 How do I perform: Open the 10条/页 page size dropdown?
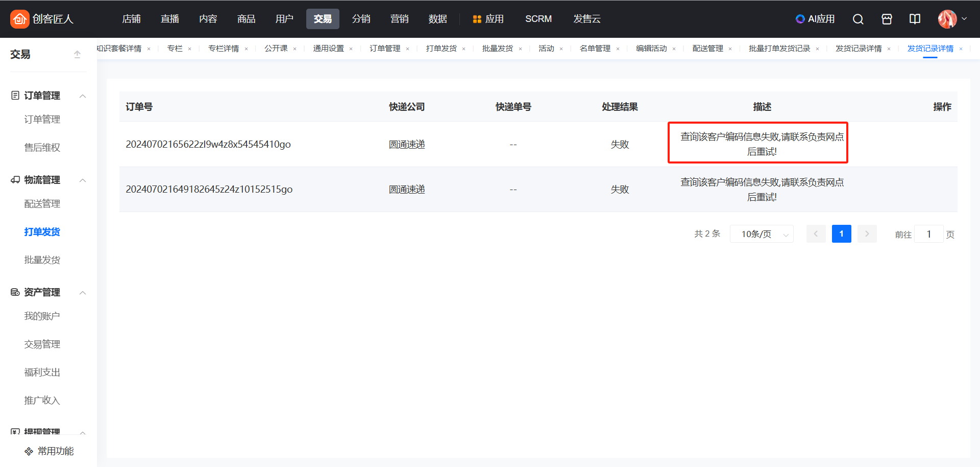click(x=761, y=234)
